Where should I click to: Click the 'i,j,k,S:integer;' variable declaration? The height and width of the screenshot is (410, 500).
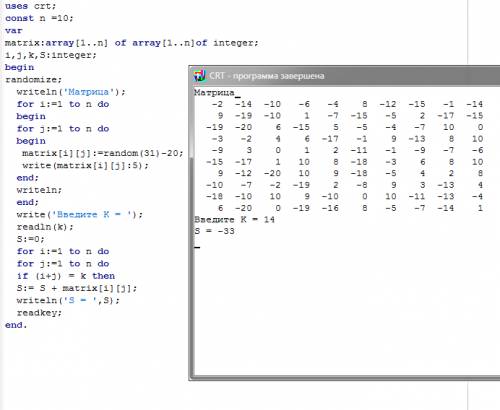(51, 55)
